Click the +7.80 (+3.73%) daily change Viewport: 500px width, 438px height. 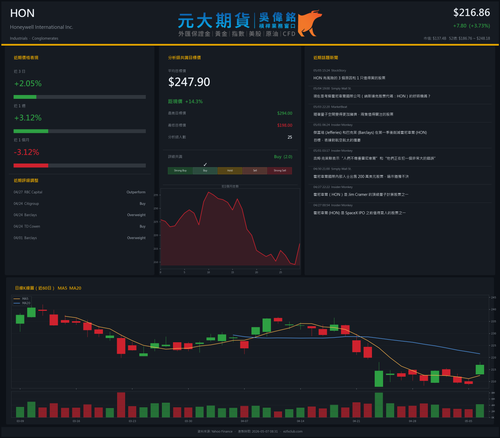(471, 26)
